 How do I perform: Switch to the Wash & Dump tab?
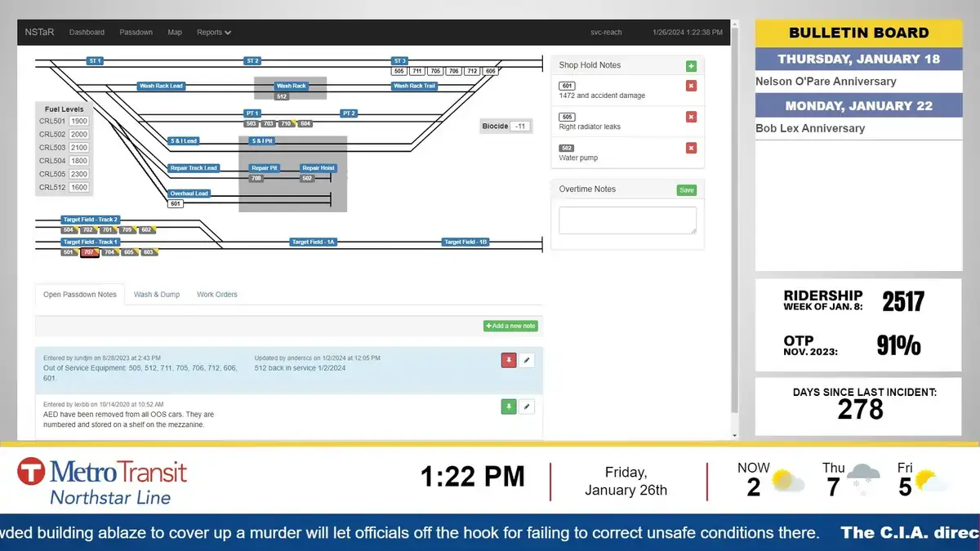click(157, 295)
